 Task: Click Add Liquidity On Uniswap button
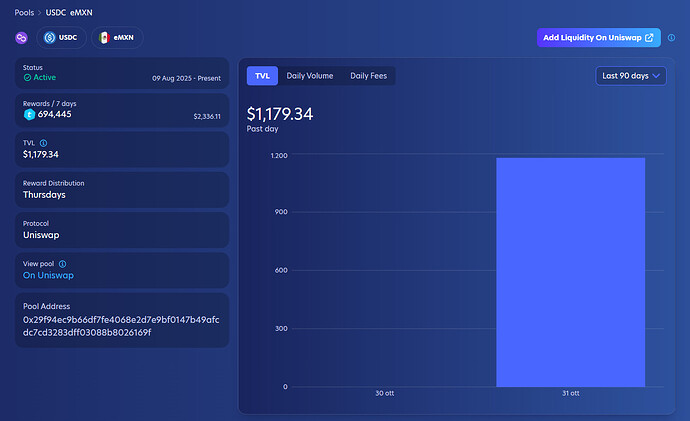point(598,38)
